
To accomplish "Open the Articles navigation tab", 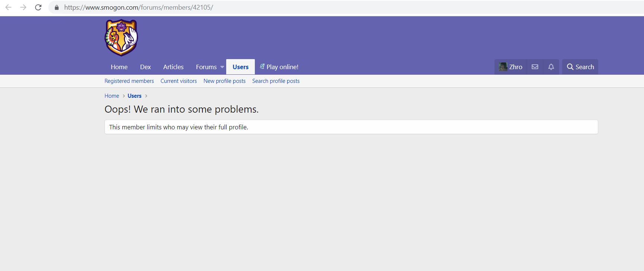I will [x=173, y=67].
